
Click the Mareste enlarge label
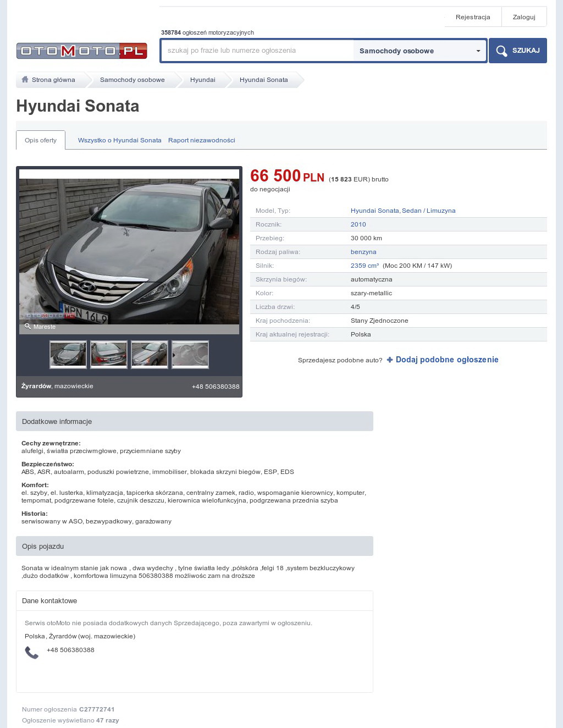click(45, 327)
